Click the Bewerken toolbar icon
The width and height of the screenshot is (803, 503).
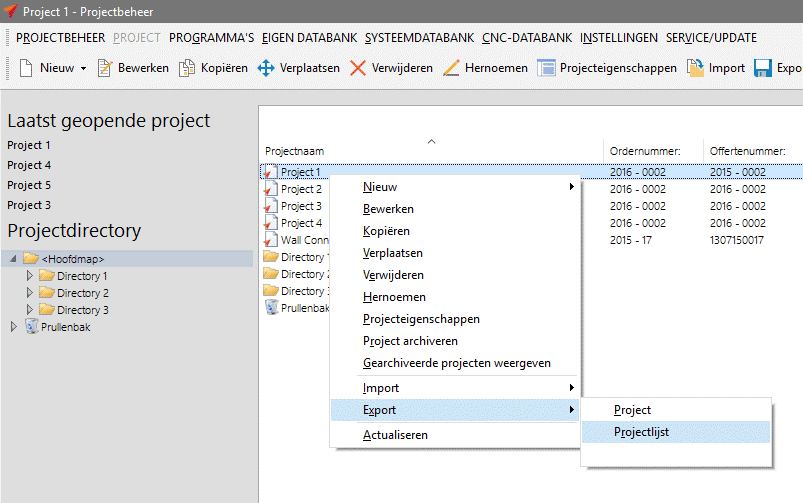[105, 68]
